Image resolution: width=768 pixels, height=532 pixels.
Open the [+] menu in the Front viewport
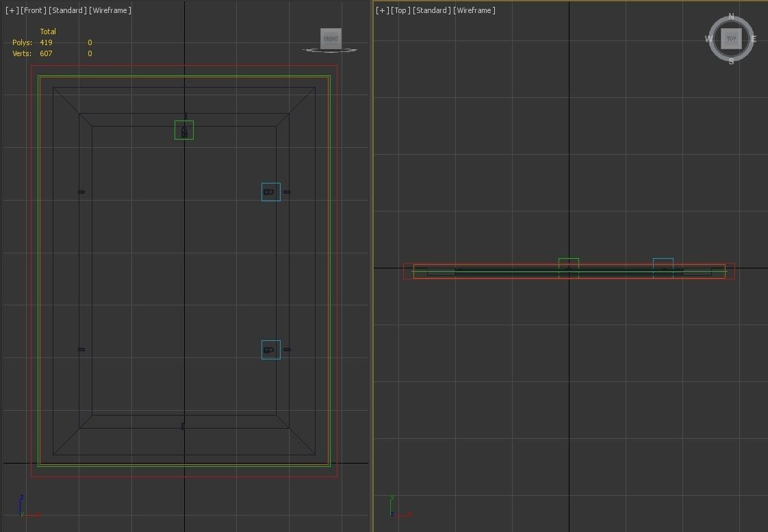pyautogui.click(x=12, y=10)
